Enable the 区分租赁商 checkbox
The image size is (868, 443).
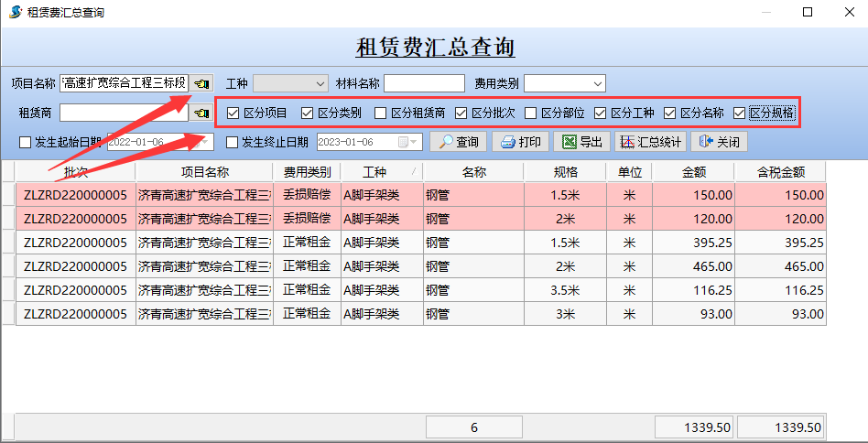tap(381, 113)
